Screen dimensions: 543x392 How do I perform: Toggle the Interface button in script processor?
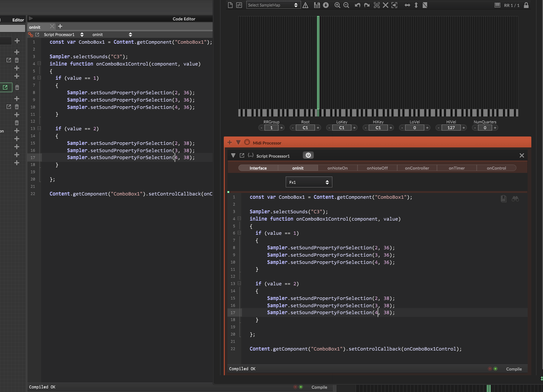258,168
